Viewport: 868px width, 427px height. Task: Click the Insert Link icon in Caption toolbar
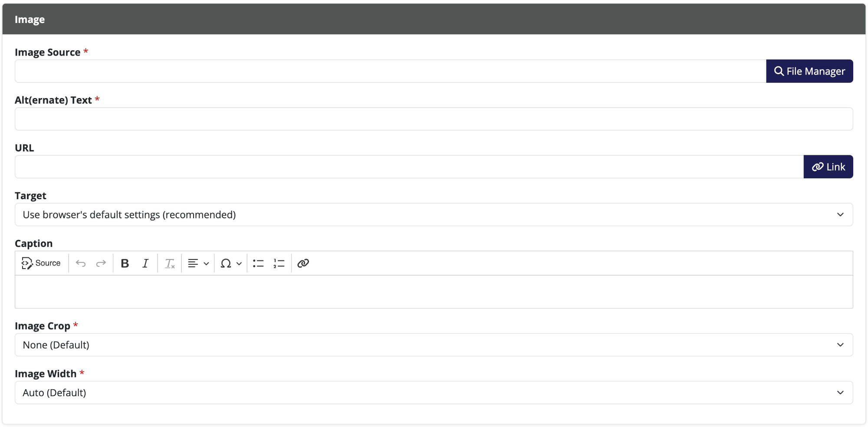[x=303, y=263]
